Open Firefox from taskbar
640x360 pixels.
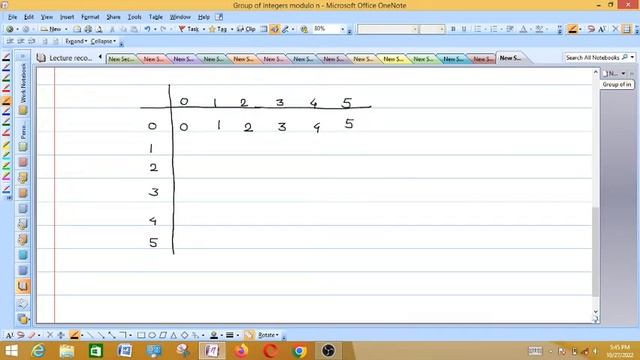241,351
